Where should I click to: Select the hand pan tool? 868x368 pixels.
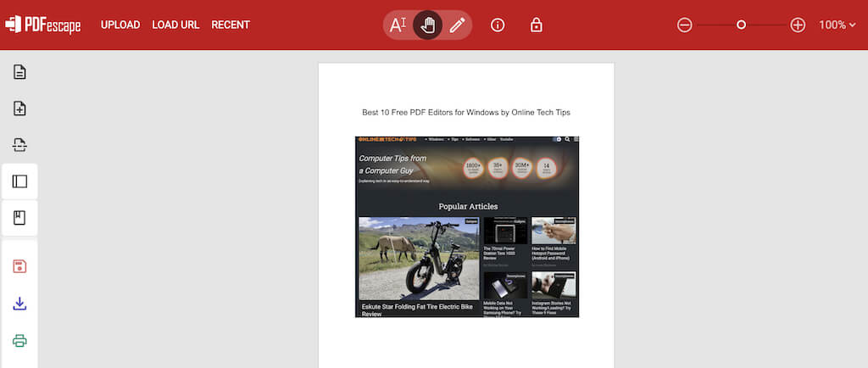(427, 25)
